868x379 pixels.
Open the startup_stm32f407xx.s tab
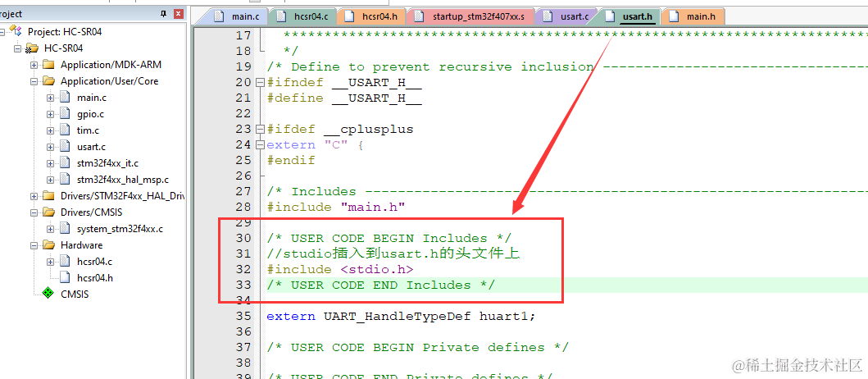tap(470, 16)
